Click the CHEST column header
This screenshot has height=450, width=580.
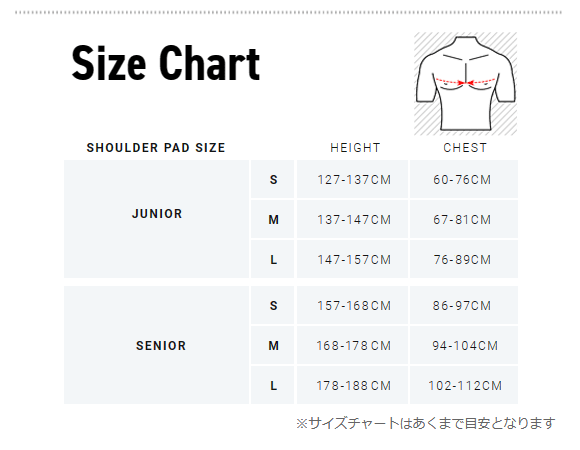pos(465,148)
